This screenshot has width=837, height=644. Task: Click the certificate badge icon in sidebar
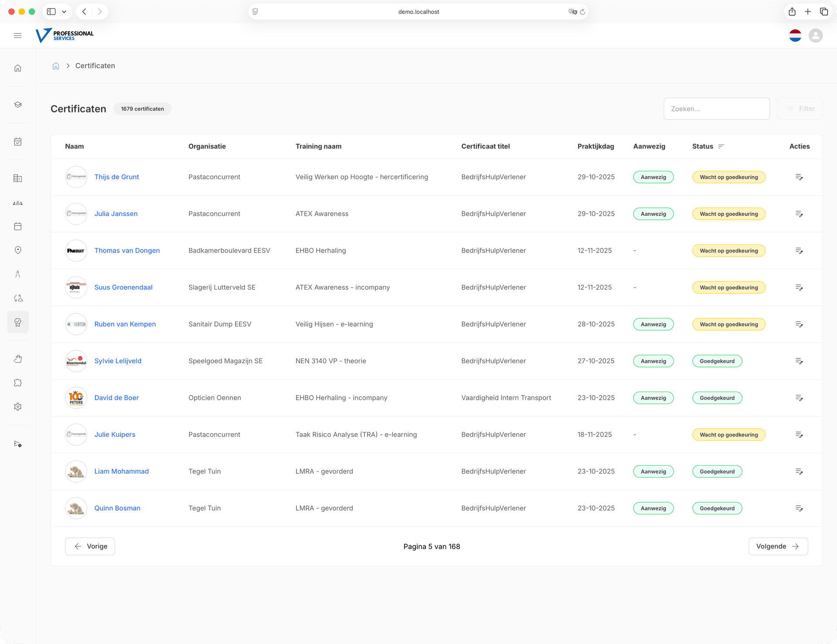click(18, 322)
